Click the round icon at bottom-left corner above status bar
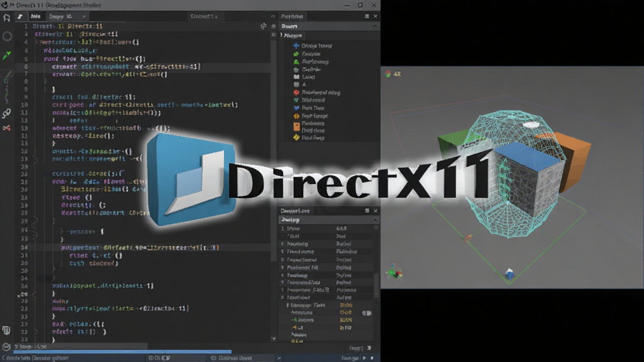The height and width of the screenshot is (362, 644). 6,347
